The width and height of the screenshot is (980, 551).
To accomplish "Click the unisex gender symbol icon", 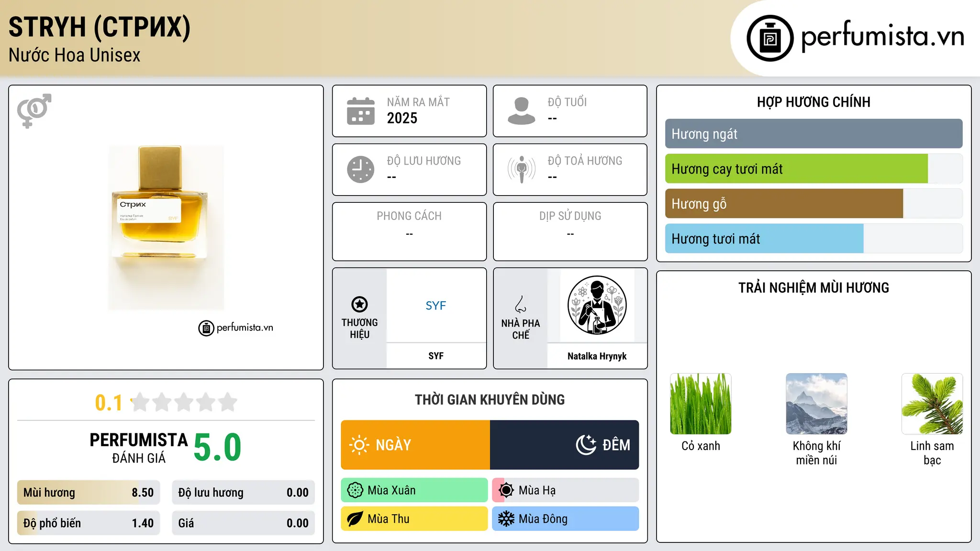I will click(x=34, y=110).
